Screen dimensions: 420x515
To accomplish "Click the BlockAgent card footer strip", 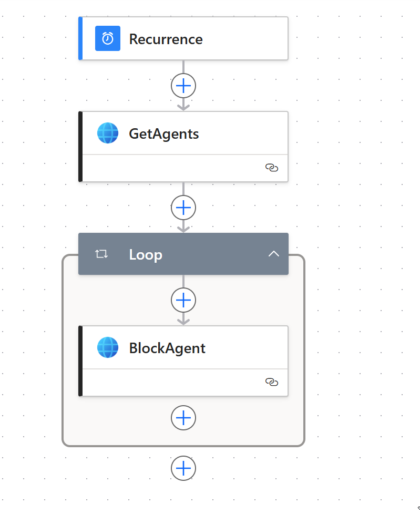I will [173, 383].
